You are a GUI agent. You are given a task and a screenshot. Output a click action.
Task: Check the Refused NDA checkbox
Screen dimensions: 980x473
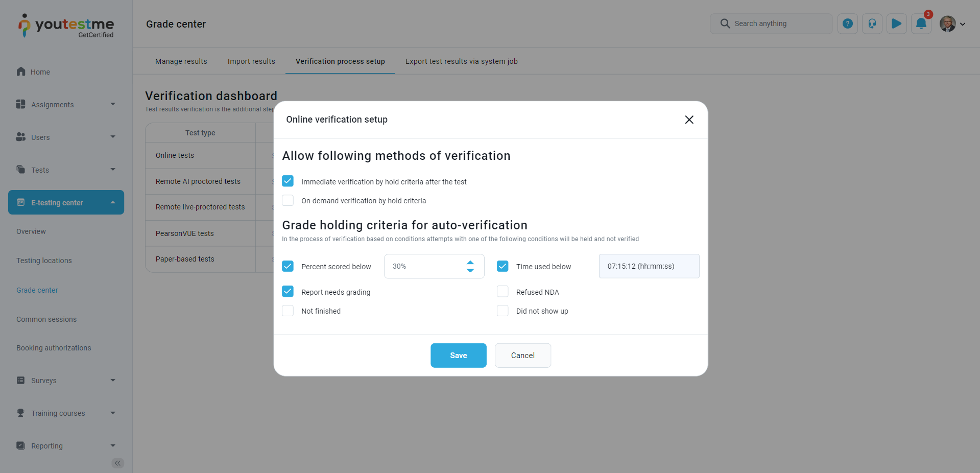point(503,292)
